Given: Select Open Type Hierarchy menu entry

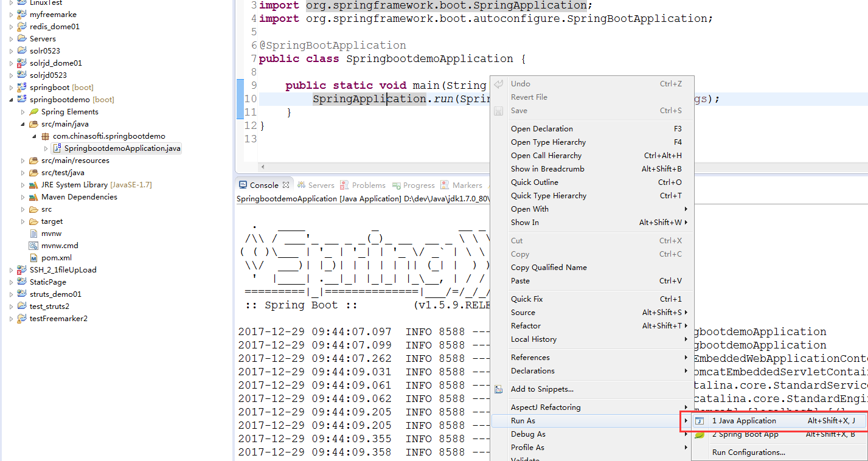Looking at the screenshot, I should (x=591, y=142).
